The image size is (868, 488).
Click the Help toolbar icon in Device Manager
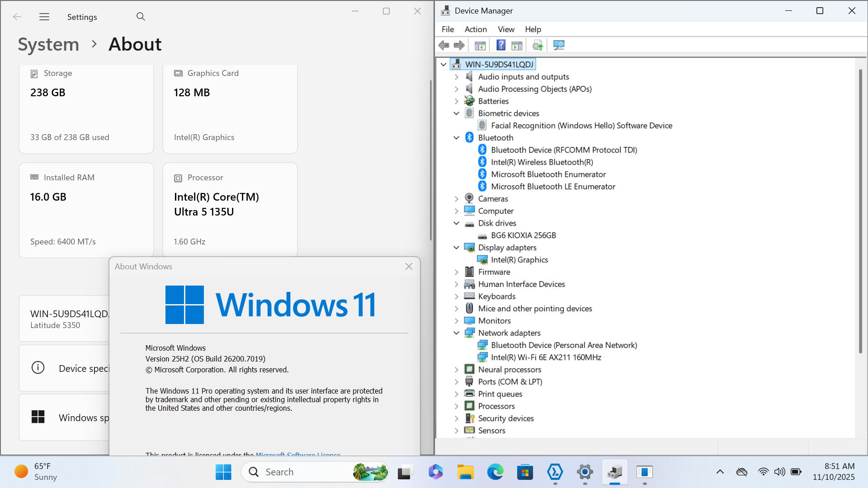click(501, 45)
